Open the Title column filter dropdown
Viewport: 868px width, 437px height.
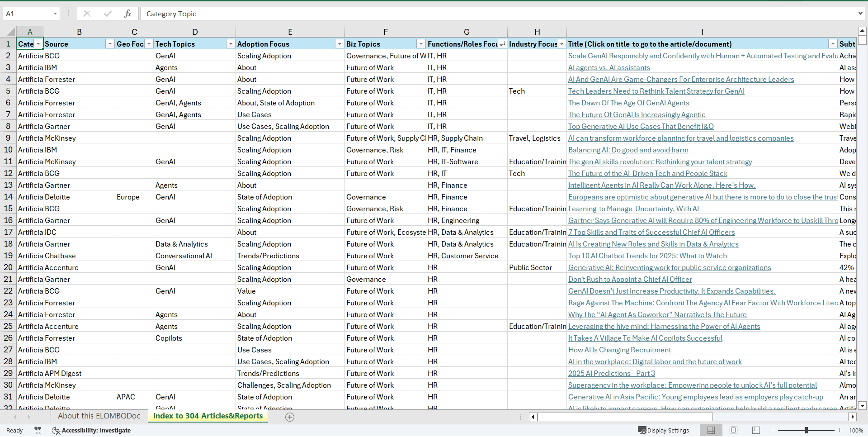coord(833,44)
